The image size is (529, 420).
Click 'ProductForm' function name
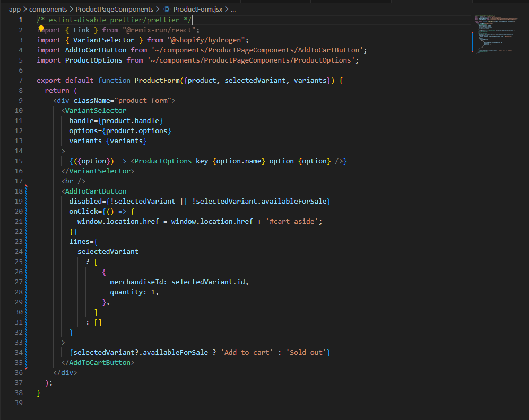coord(157,81)
